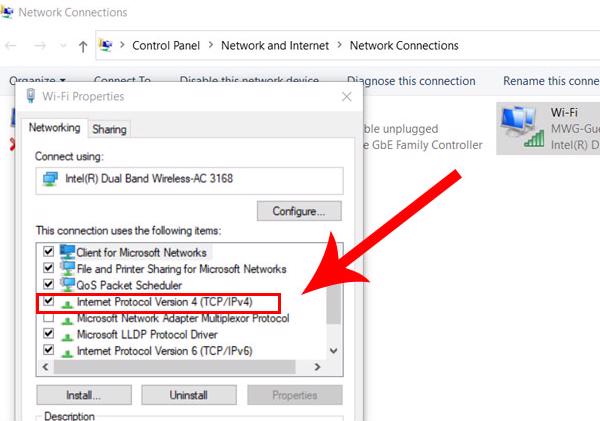Click the list scroll down arrow
Screen dimensions: 600x421
(x=334, y=351)
